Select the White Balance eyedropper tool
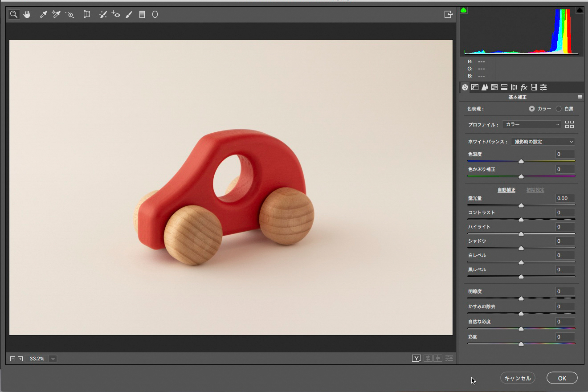This screenshot has width=588, height=392. 43,15
